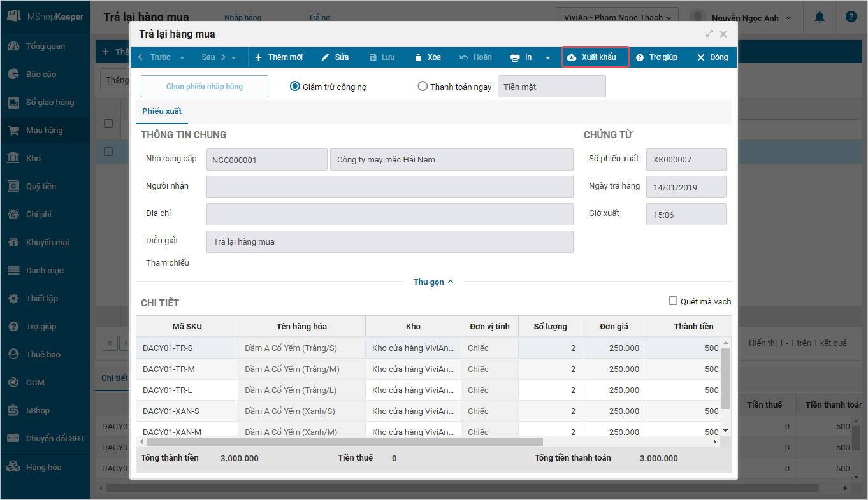
Task: Click the Xuất khẩu export icon
Action: 572,57
